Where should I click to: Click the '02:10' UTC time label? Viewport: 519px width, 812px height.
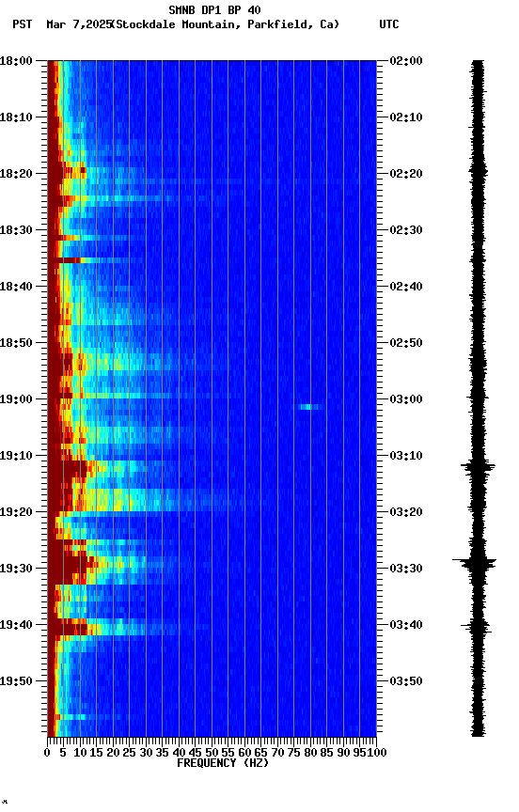(406, 117)
